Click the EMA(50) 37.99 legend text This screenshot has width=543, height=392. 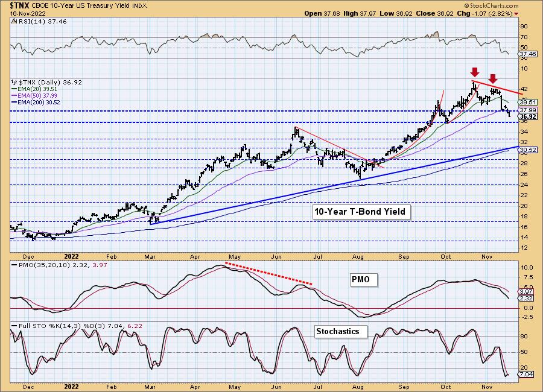[x=37, y=95]
